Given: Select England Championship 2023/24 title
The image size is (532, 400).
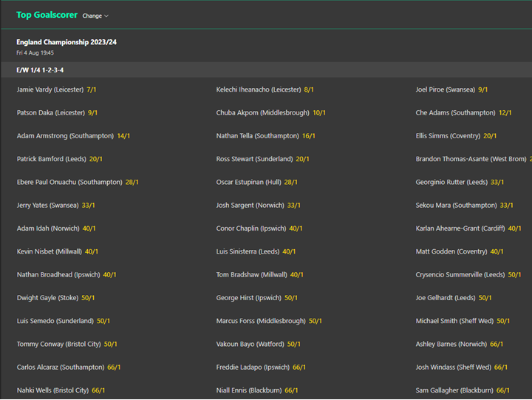Looking at the screenshot, I should click(x=66, y=42).
